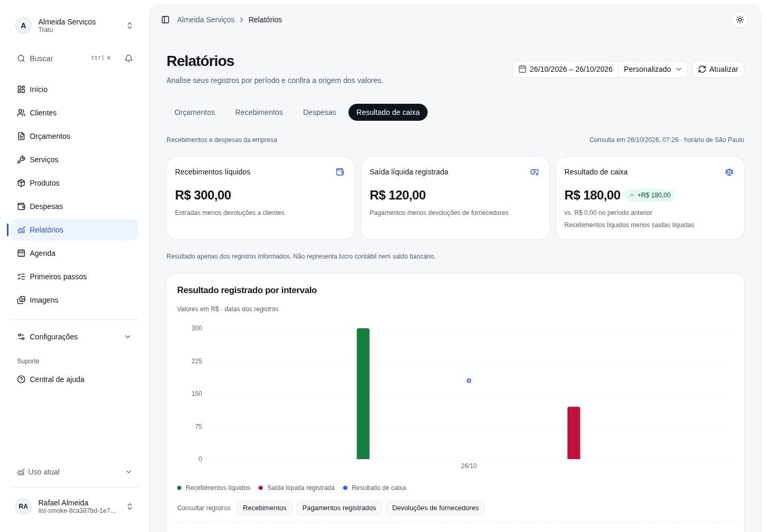Click the +R$ 180,00 variation badge
The height and width of the screenshot is (532, 766).
[x=650, y=195]
